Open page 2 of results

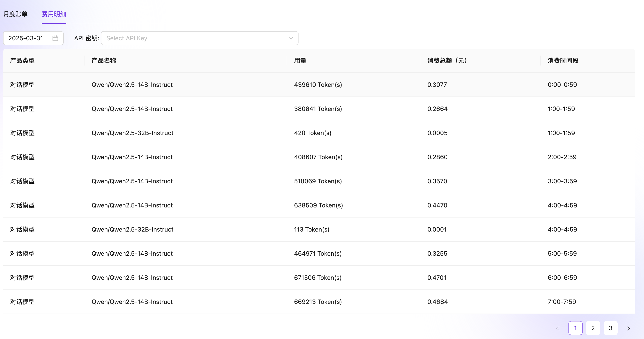coord(593,328)
